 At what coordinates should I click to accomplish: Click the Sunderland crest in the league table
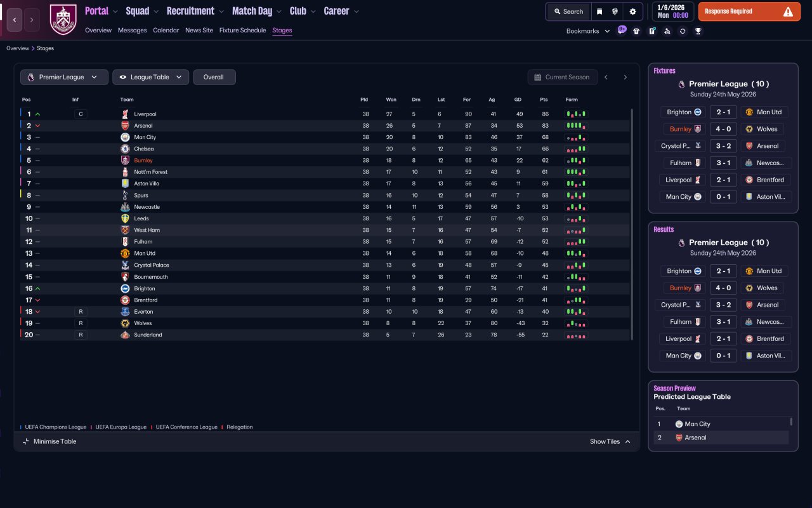click(x=125, y=335)
